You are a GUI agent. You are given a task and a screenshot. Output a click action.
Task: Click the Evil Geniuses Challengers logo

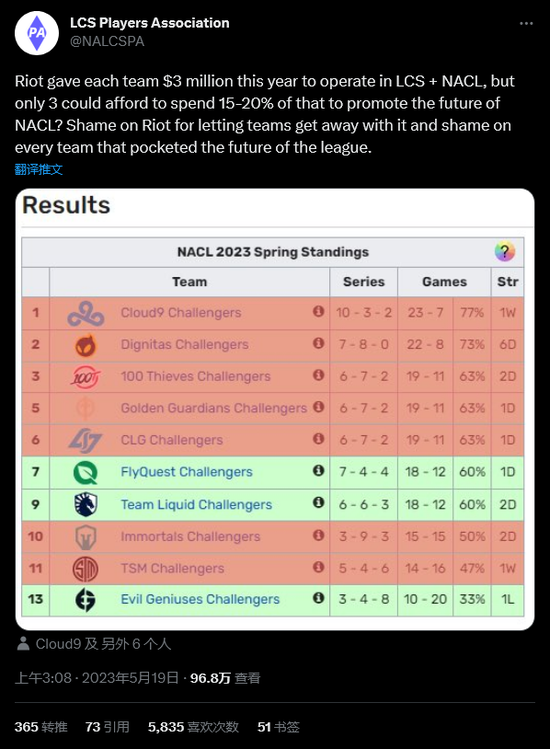tap(86, 599)
